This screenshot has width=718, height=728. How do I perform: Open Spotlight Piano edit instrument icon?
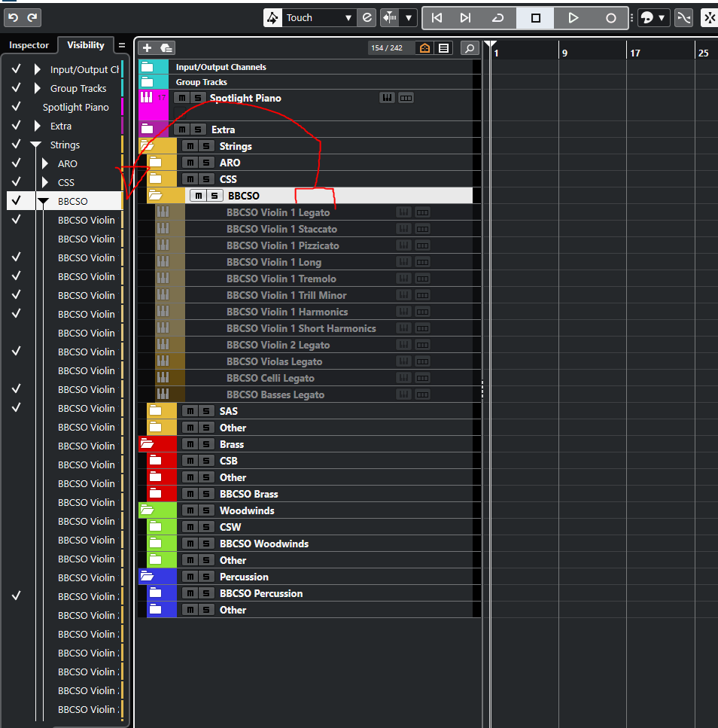pos(387,98)
